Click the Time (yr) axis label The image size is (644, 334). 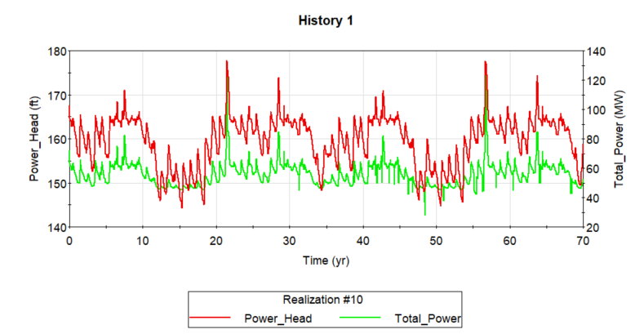pyautogui.click(x=326, y=261)
